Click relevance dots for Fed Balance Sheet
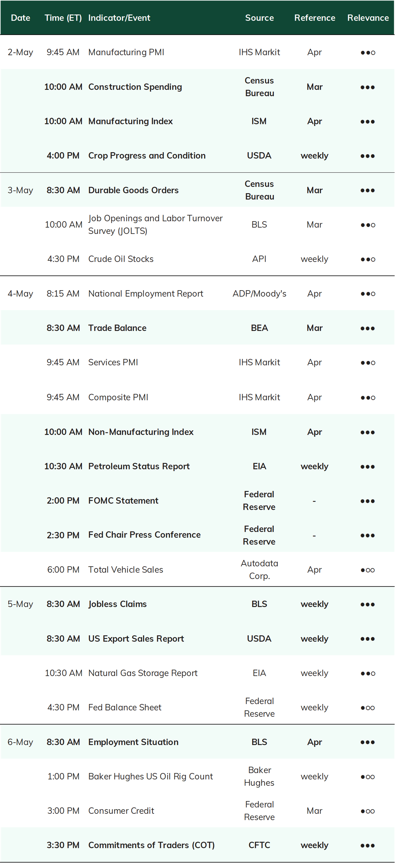Viewport: 395px width, 868px height. (368, 708)
